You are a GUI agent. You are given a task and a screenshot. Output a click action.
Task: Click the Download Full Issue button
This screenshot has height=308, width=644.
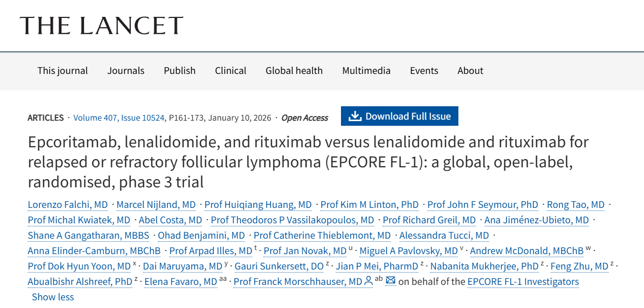point(399,116)
